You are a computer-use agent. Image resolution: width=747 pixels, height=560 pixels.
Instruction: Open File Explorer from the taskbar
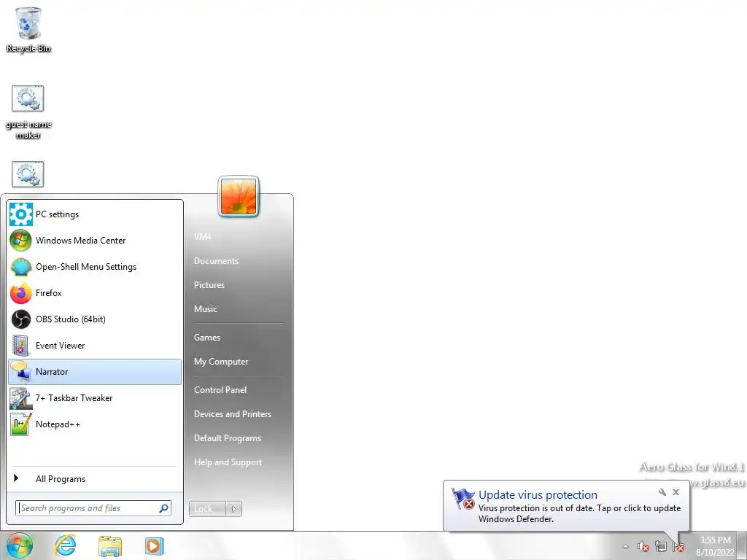pyautogui.click(x=110, y=545)
